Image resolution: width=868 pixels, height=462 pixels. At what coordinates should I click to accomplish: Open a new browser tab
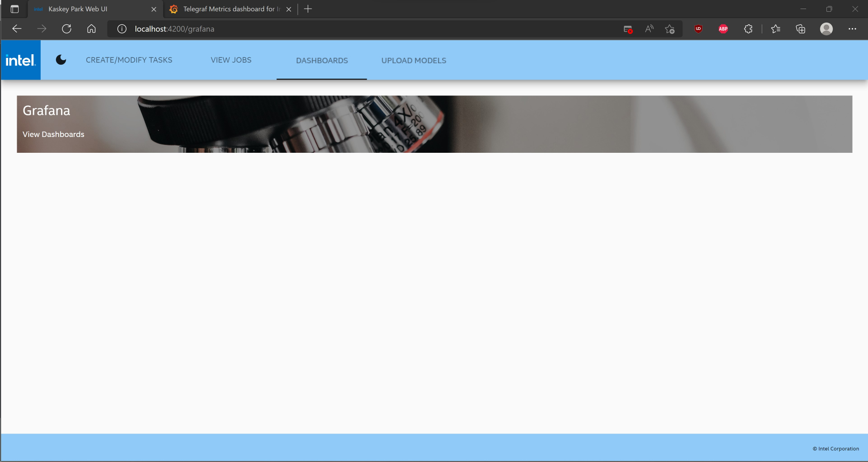tap(308, 9)
